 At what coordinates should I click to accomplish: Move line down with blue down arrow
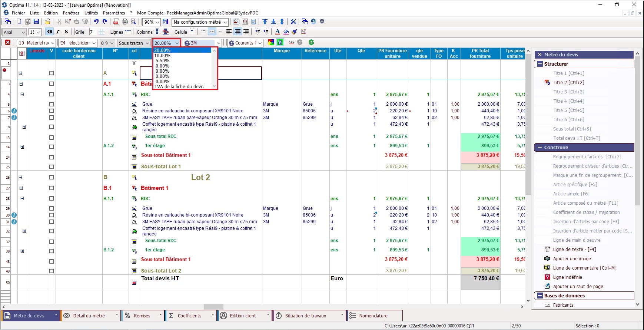[273, 22]
